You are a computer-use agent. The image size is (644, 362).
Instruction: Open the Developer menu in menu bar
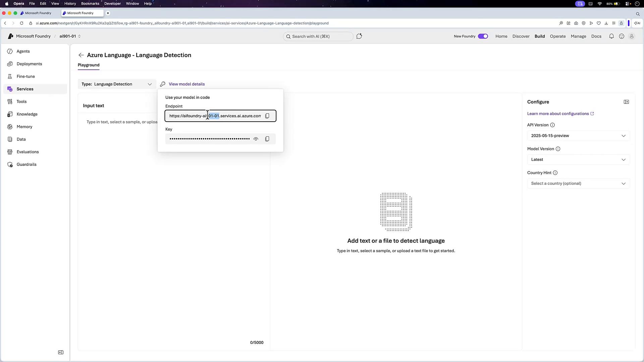coord(112,4)
